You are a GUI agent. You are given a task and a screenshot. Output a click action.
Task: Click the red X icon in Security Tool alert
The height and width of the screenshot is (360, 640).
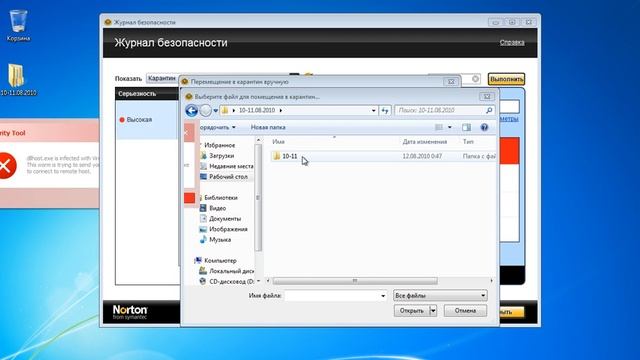click(x=6, y=166)
